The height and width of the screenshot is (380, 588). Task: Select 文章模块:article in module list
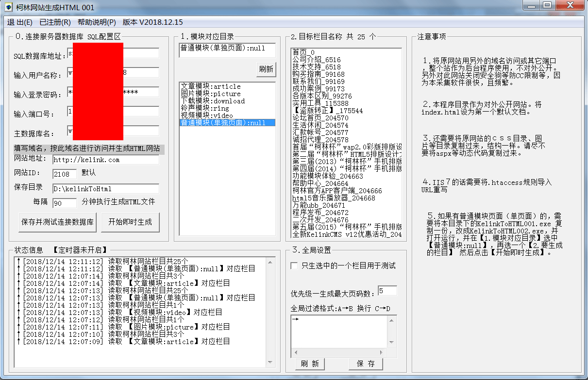click(x=211, y=86)
